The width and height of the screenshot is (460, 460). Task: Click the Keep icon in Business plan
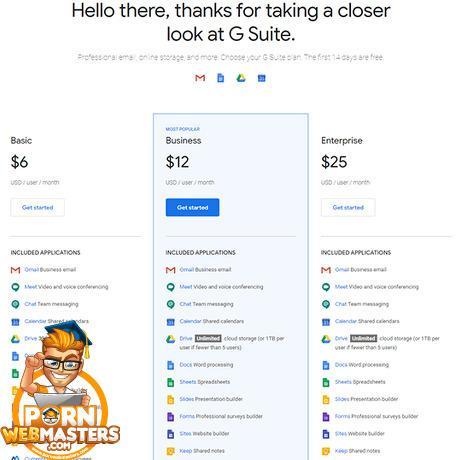click(x=171, y=451)
